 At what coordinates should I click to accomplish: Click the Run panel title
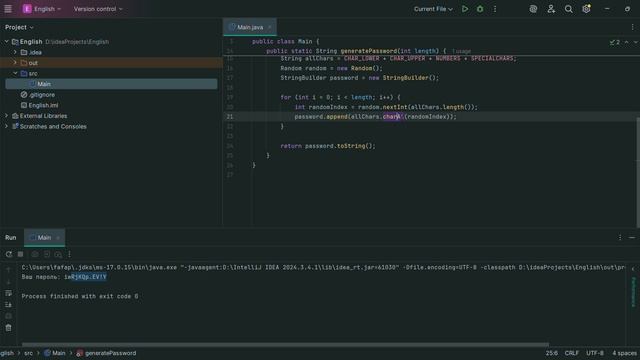pyautogui.click(x=11, y=238)
